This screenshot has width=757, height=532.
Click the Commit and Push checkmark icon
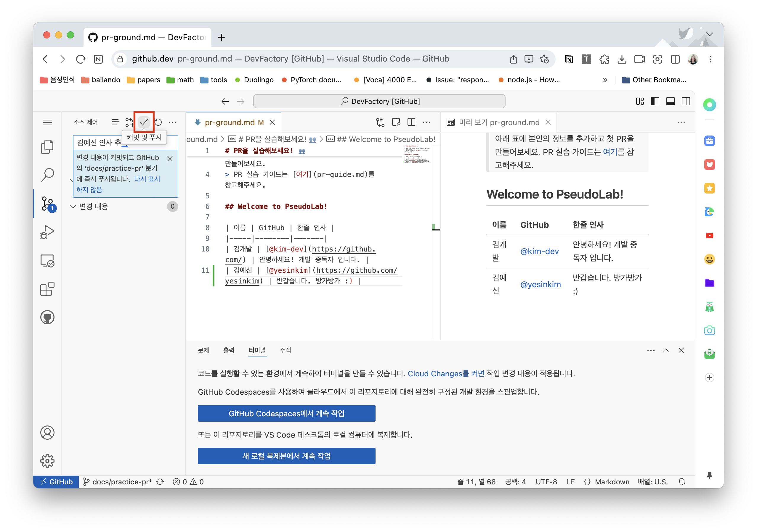pos(144,122)
